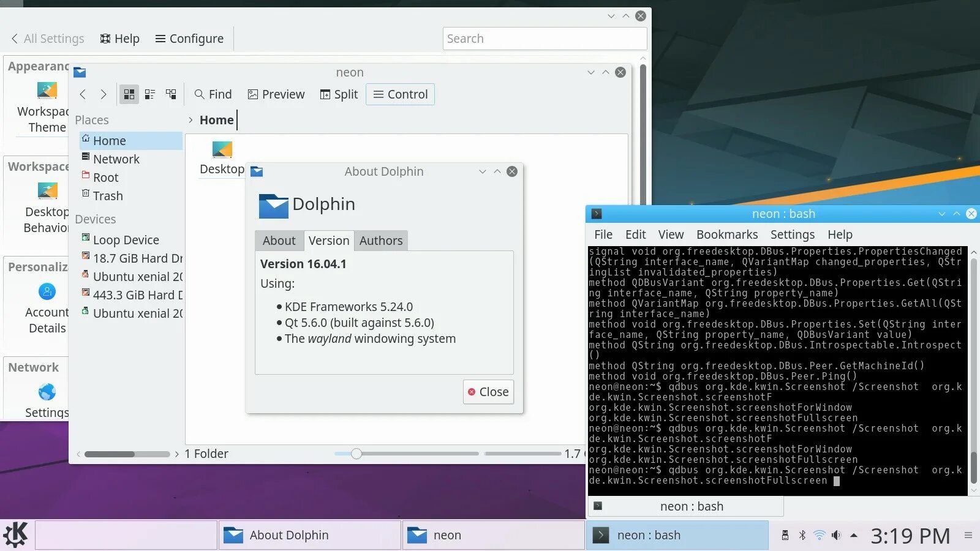Open Trash from the Places sidebar
Viewport: 980px width, 551px height.
pos(108,196)
